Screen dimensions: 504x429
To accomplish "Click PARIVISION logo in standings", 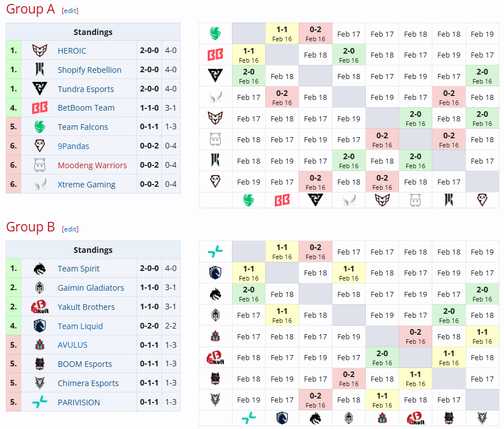I will pyautogui.click(x=40, y=402).
